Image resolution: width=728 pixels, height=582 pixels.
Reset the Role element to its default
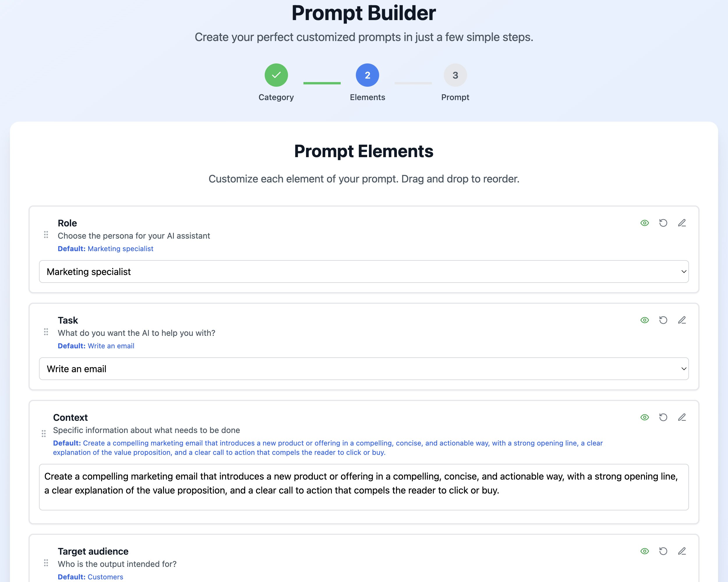pos(663,223)
